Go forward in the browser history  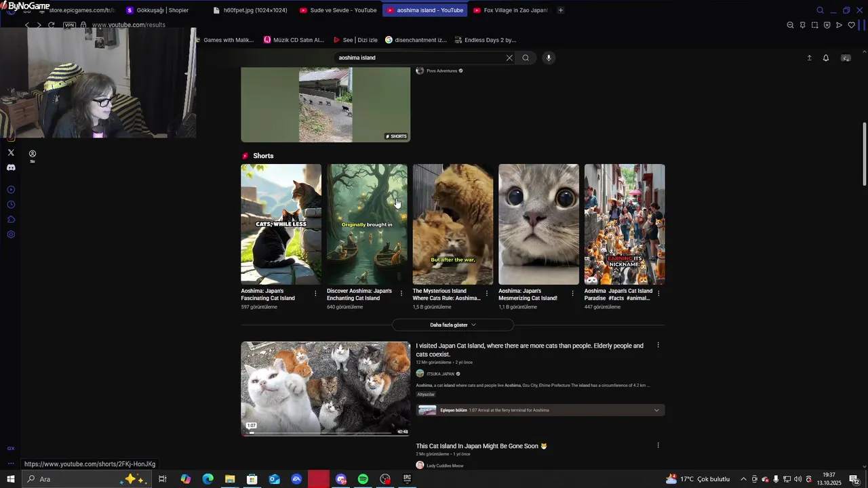pyautogui.click(x=39, y=25)
